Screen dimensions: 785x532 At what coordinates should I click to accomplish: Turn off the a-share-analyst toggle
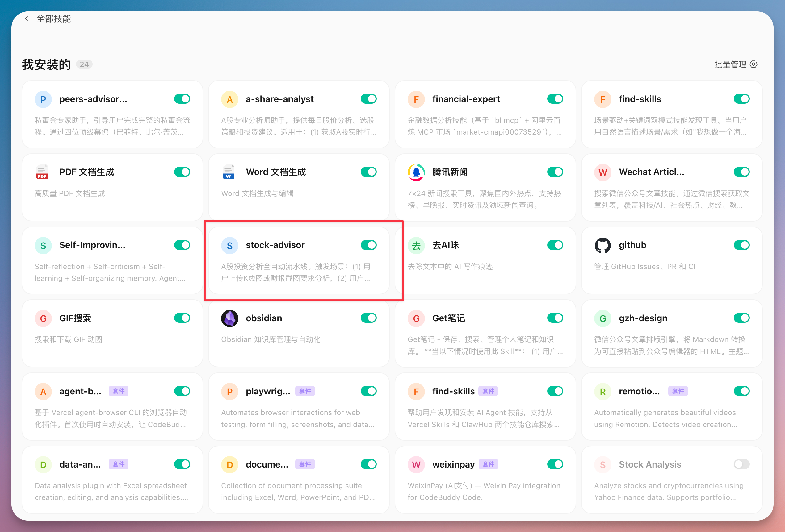click(x=368, y=99)
